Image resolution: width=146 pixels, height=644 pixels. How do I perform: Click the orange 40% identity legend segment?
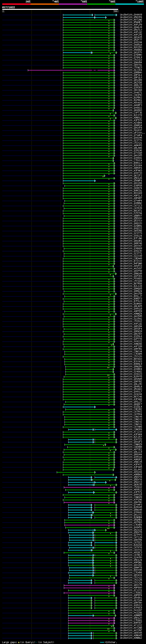click(x=45, y=4)
